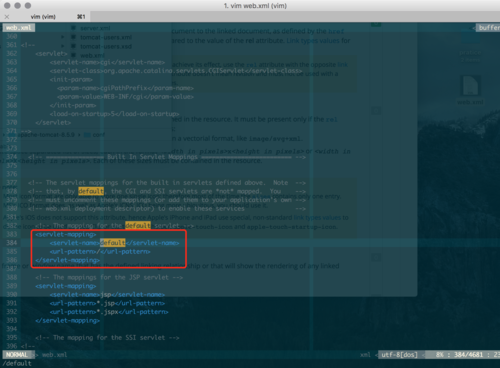Click the /default search text in command line
This screenshot has width=500, height=368.
[x=17, y=363]
